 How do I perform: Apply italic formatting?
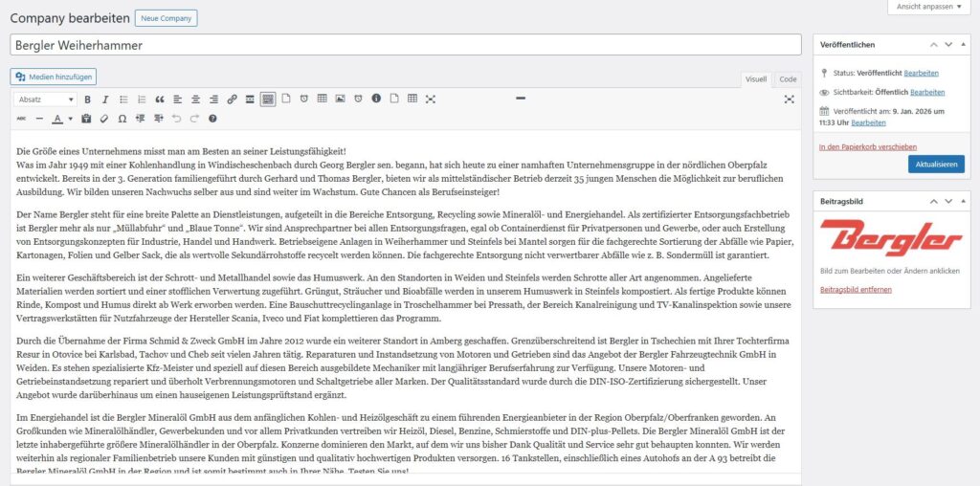[105, 99]
